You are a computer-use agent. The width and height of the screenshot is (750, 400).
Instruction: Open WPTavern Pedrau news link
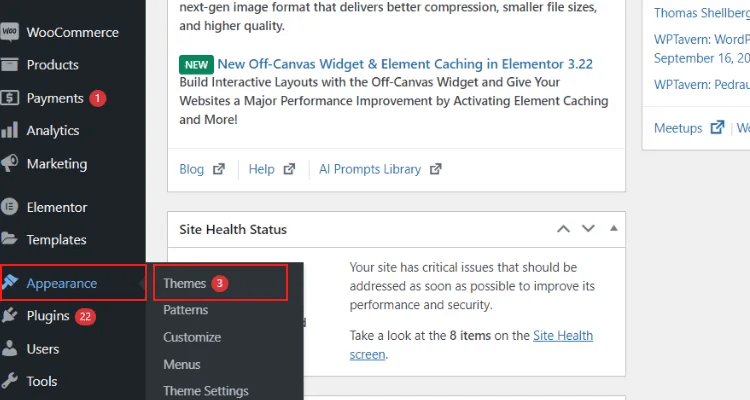702,84
